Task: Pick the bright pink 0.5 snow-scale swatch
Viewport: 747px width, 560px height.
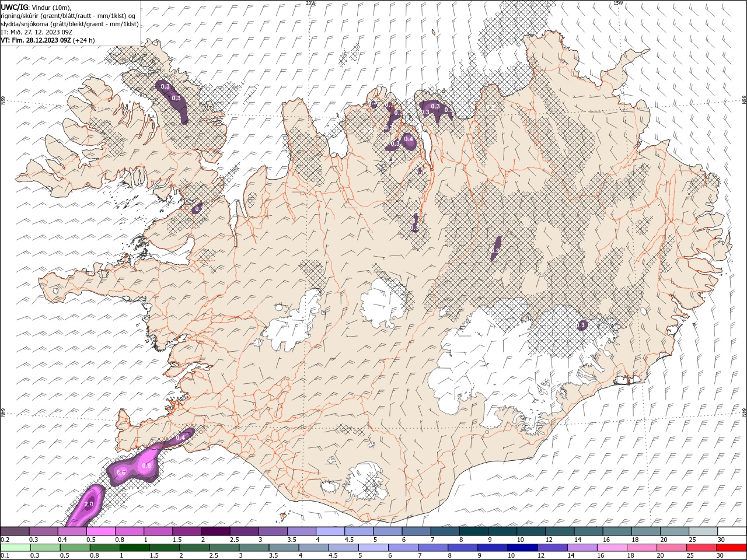Action: click(x=100, y=531)
